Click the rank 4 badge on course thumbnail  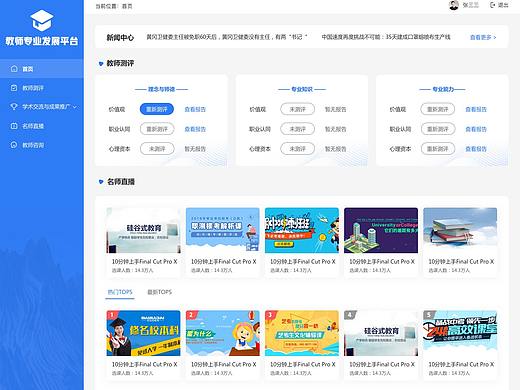click(x=349, y=315)
